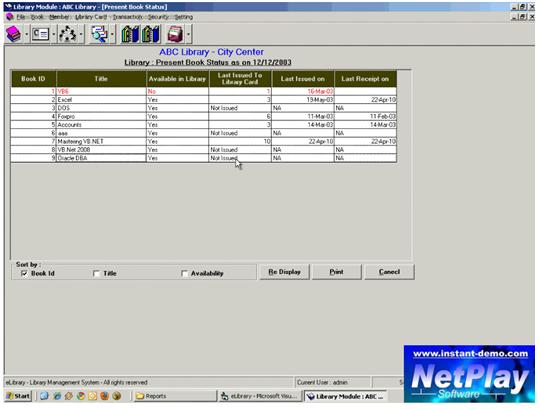This screenshot has height=410, width=539.
Task: Select the VB6 title cell
Action: click(101, 91)
